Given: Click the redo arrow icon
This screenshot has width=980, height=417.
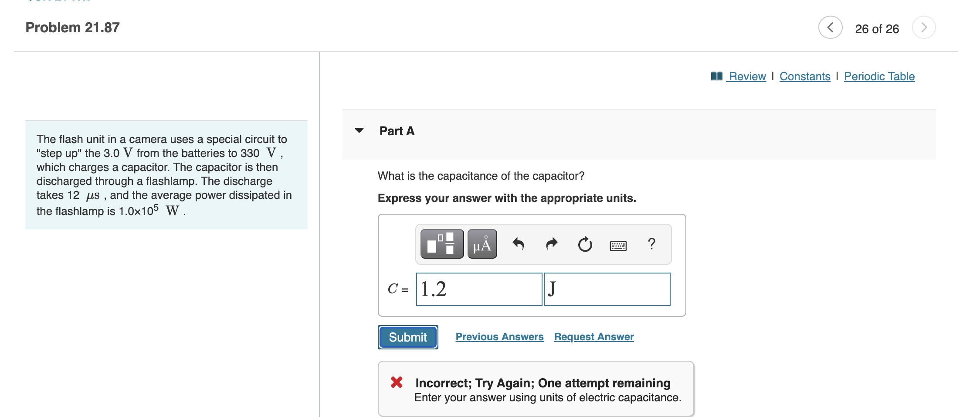Looking at the screenshot, I should (552, 244).
